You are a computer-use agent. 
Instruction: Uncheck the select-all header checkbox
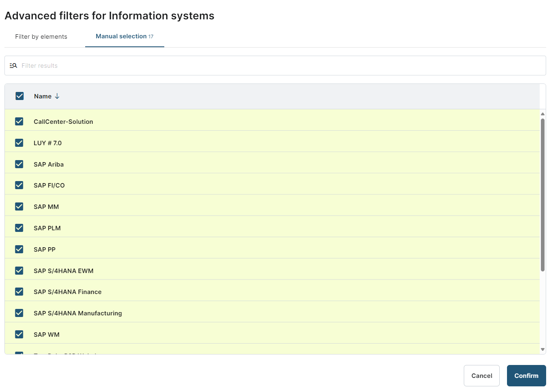pyautogui.click(x=19, y=96)
